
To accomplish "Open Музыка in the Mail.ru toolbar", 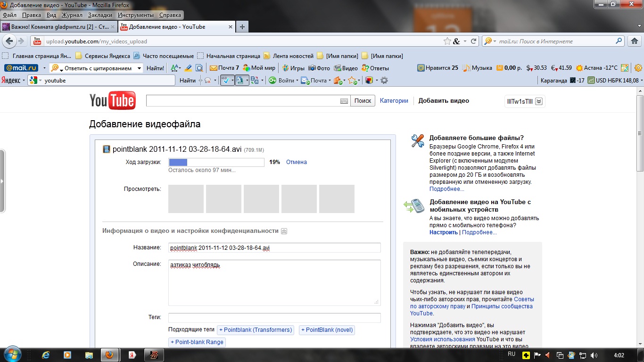I will click(x=477, y=68).
